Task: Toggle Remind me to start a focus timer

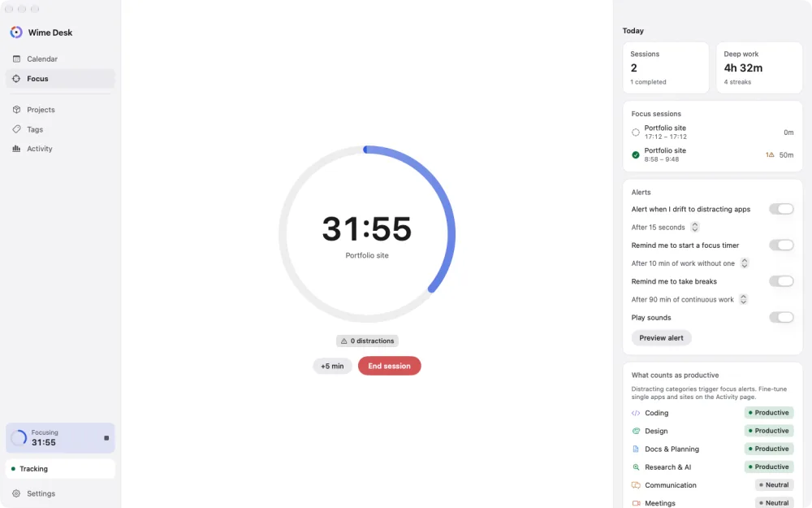Action: (x=781, y=245)
